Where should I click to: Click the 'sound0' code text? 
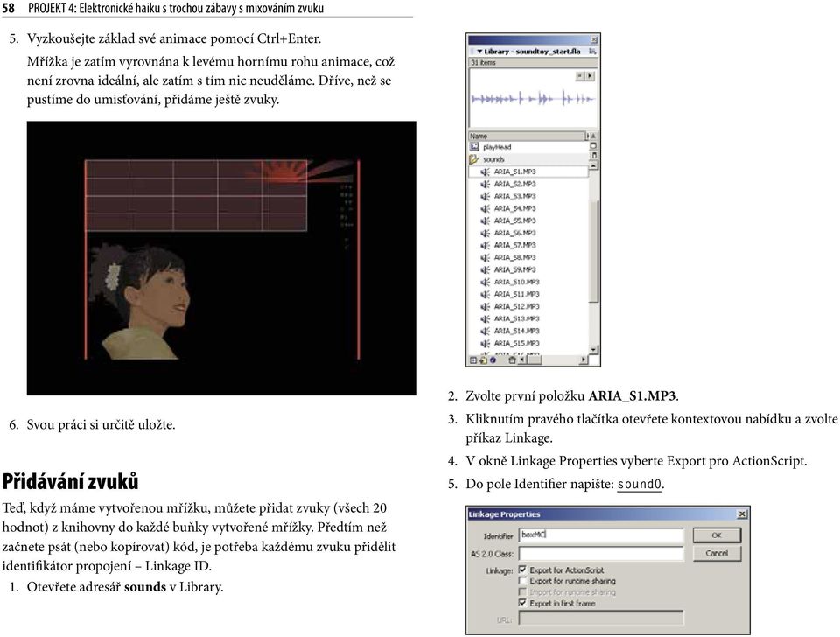640,484
